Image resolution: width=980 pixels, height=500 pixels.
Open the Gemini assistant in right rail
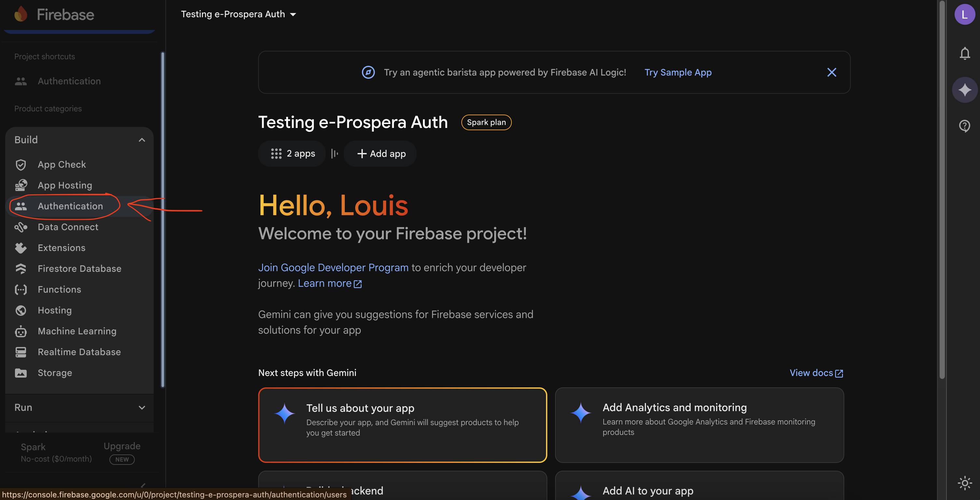pyautogui.click(x=964, y=90)
